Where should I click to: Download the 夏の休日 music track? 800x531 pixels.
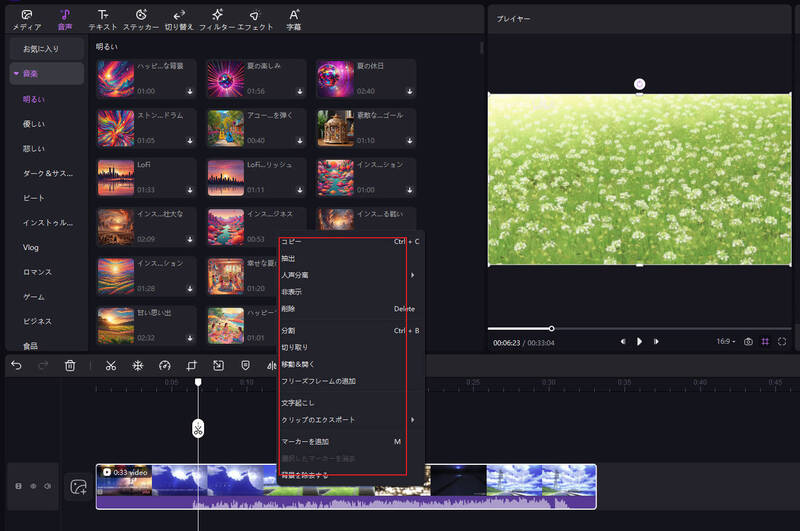coord(410,92)
